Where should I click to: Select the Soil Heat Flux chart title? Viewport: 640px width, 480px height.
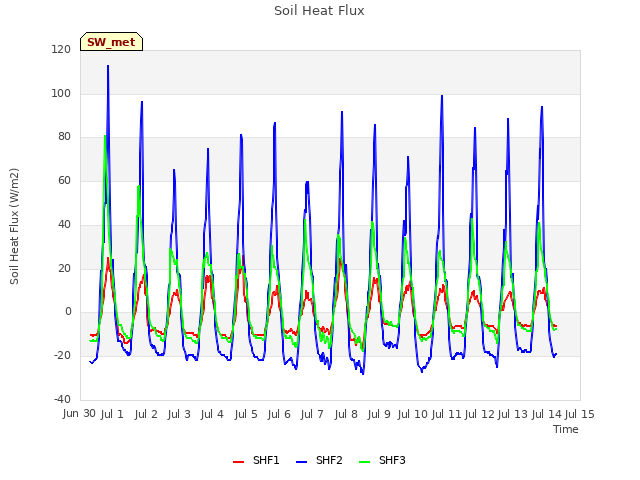[319, 11]
